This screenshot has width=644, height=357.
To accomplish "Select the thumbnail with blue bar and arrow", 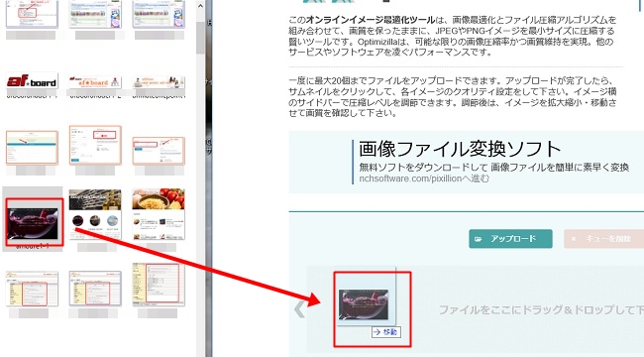I will pos(32,147).
